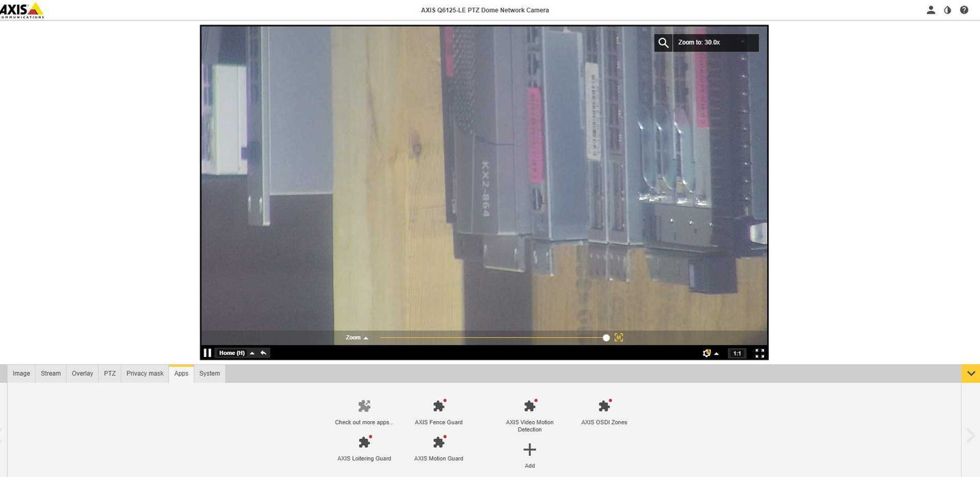Click the plus icon to add app
This screenshot has width=980, height=477.
pyautogui.click(x=529, y=450)
